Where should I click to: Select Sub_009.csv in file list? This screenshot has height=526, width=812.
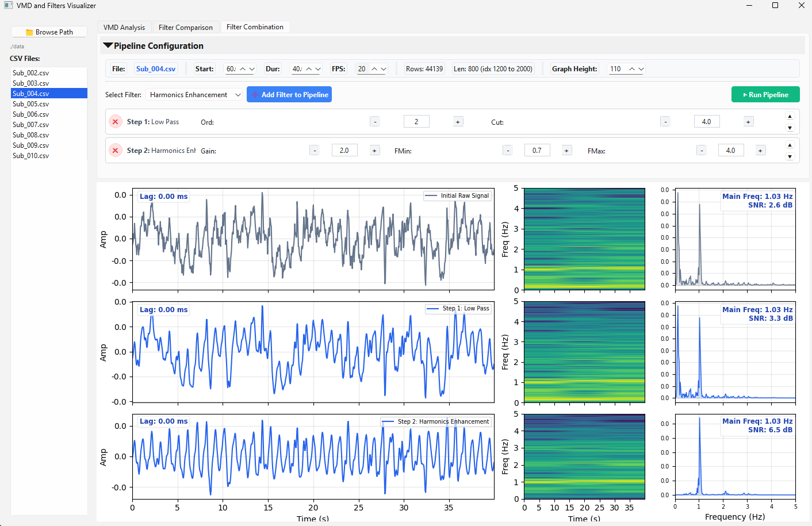(49, 145)
